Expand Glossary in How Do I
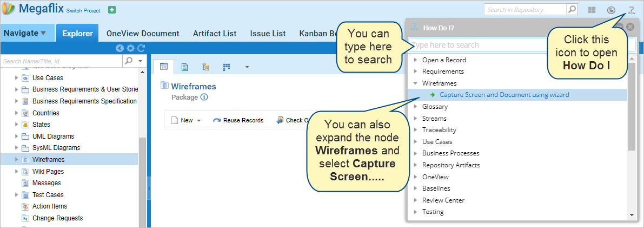 (416, 107)
